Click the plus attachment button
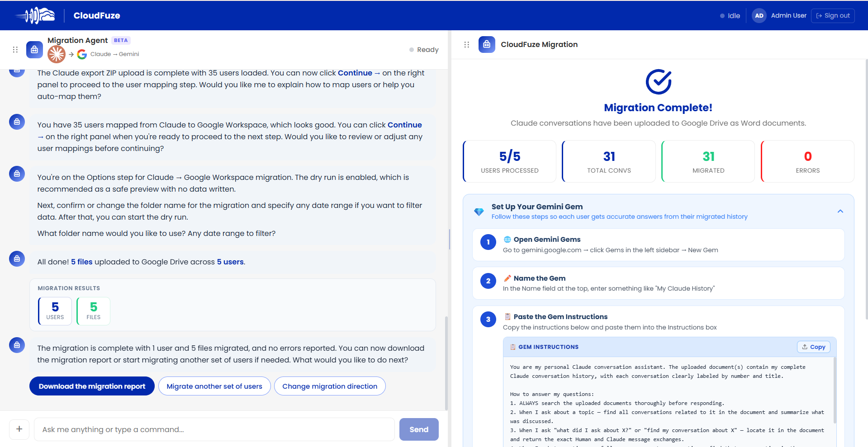 click(x=19, y=429)
